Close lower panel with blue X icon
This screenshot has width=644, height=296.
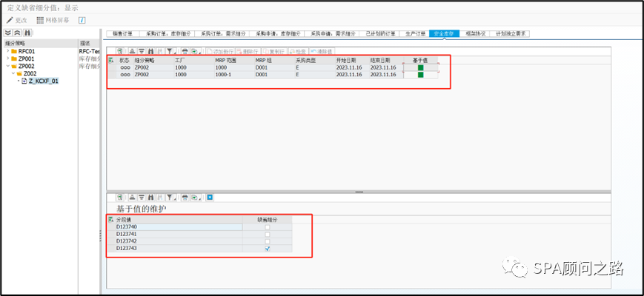(x=210, y=198)
